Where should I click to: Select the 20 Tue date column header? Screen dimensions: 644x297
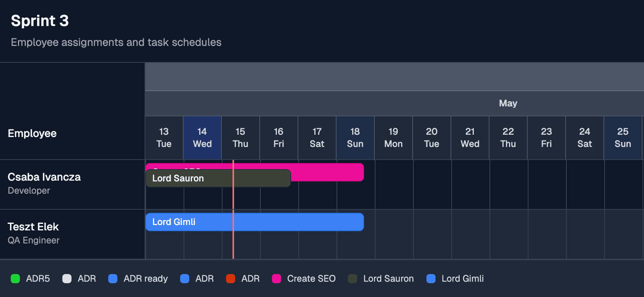[432, 138]
